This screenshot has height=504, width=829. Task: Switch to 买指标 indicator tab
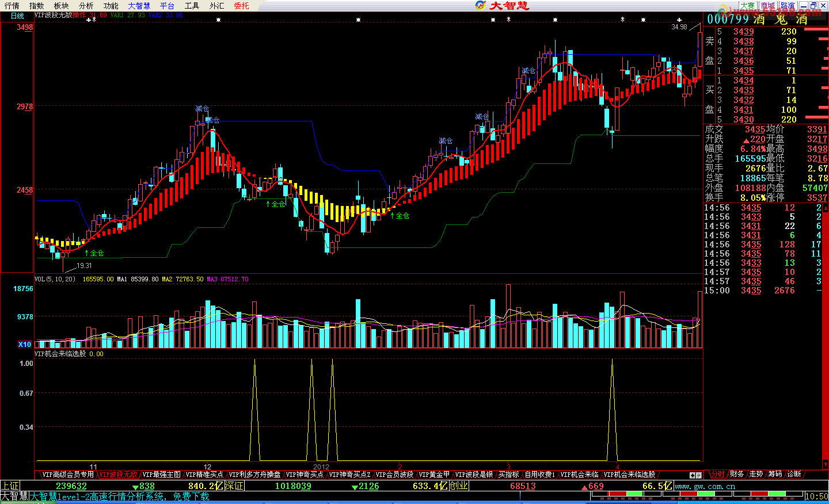pyautogui.click(x=508, y=475)
